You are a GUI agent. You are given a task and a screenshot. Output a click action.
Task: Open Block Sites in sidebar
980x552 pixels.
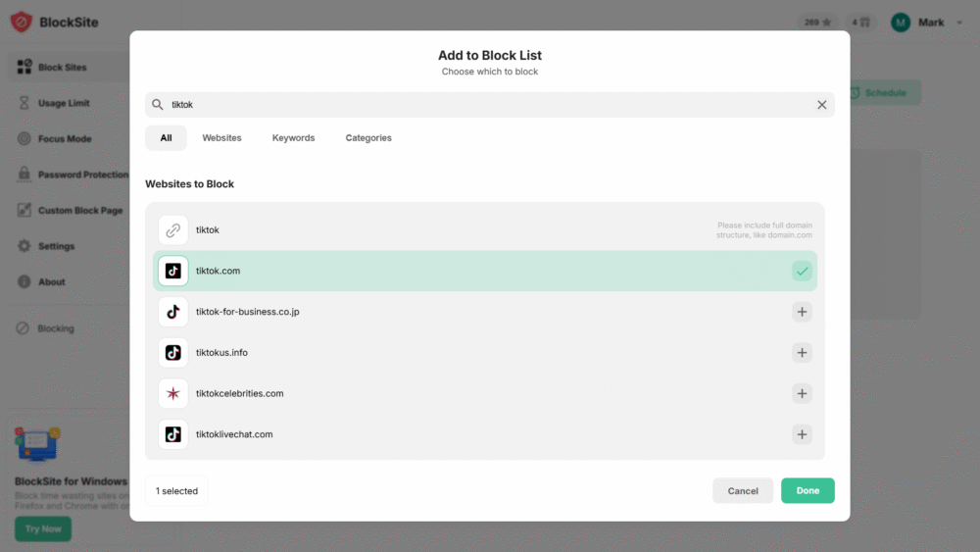[69, 67]
